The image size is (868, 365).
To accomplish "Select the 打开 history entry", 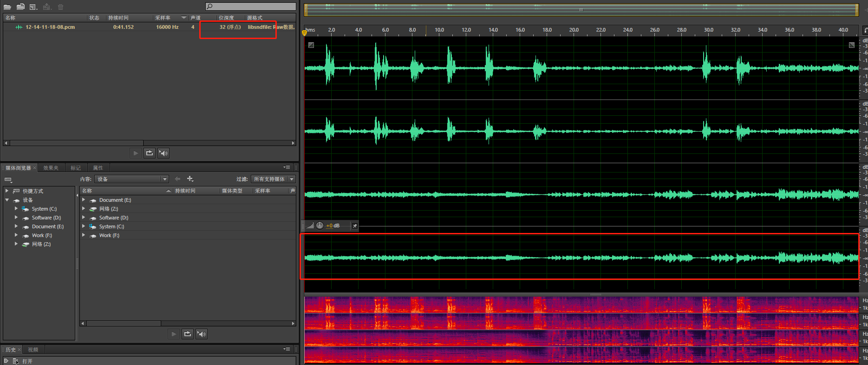I will coord(27,361).
